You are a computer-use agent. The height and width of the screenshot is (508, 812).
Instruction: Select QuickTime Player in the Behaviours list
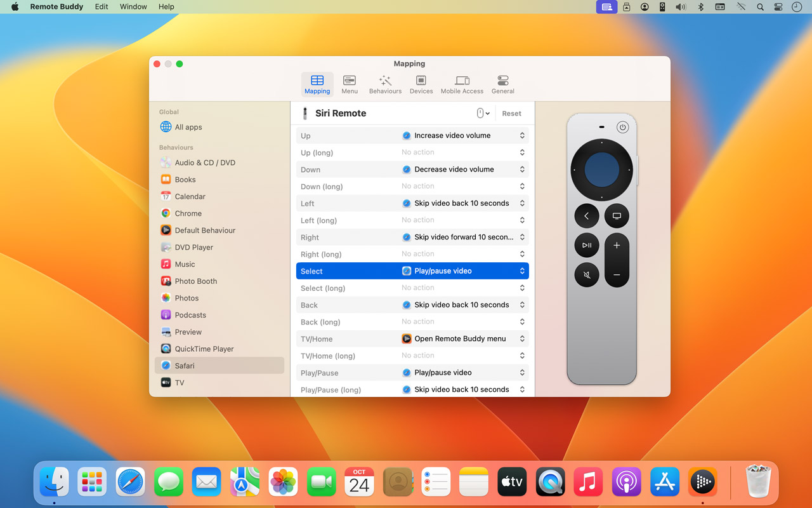(204, 349)
